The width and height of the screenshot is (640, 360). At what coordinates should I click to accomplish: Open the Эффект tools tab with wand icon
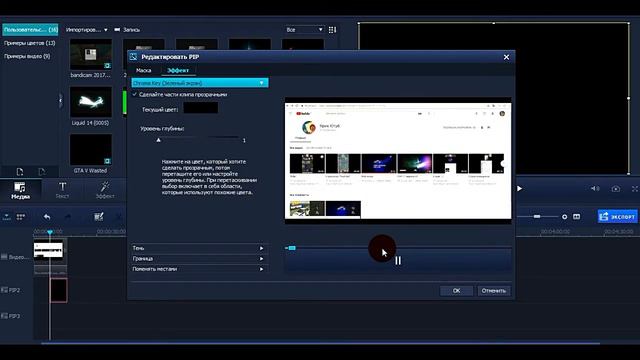105,191
